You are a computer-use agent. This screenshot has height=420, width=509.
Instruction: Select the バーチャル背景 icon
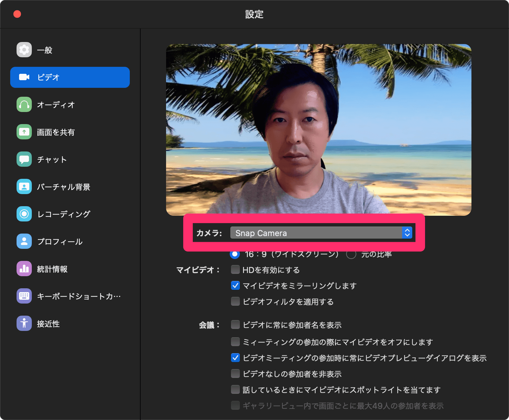(24, 187)
